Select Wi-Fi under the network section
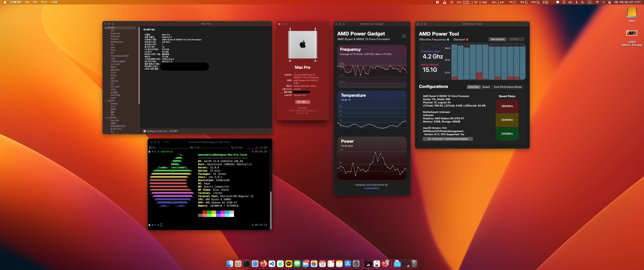Screen dimensions: 644x270 113,107
